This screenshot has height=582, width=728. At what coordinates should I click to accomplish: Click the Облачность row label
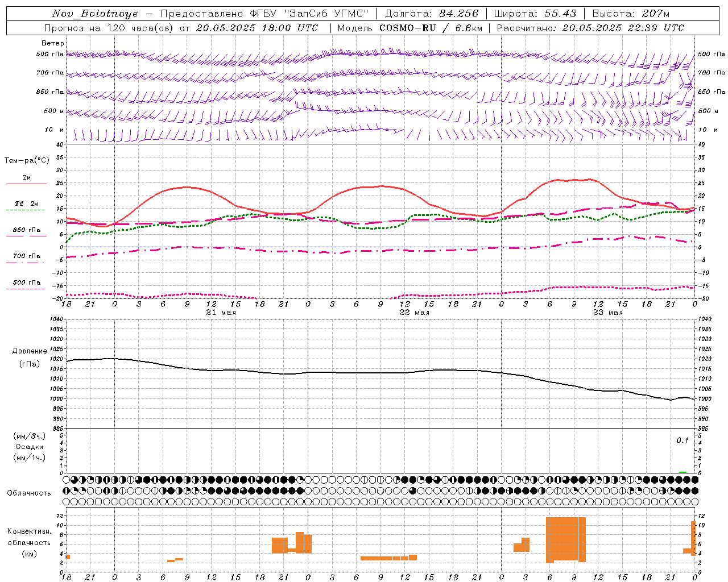(x=29, y=493)
